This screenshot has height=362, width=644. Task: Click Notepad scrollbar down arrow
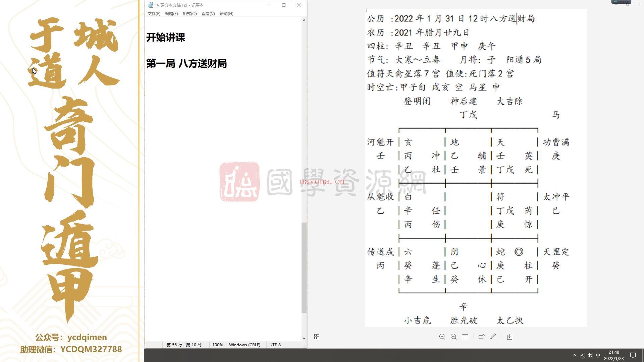click(x=304, y=338)
